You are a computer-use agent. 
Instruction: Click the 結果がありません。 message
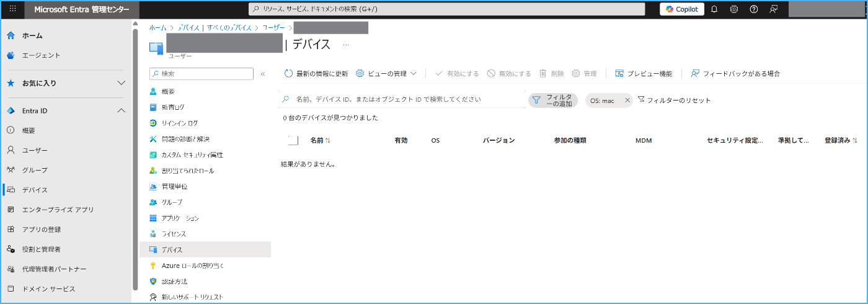(x=308, y=164)
